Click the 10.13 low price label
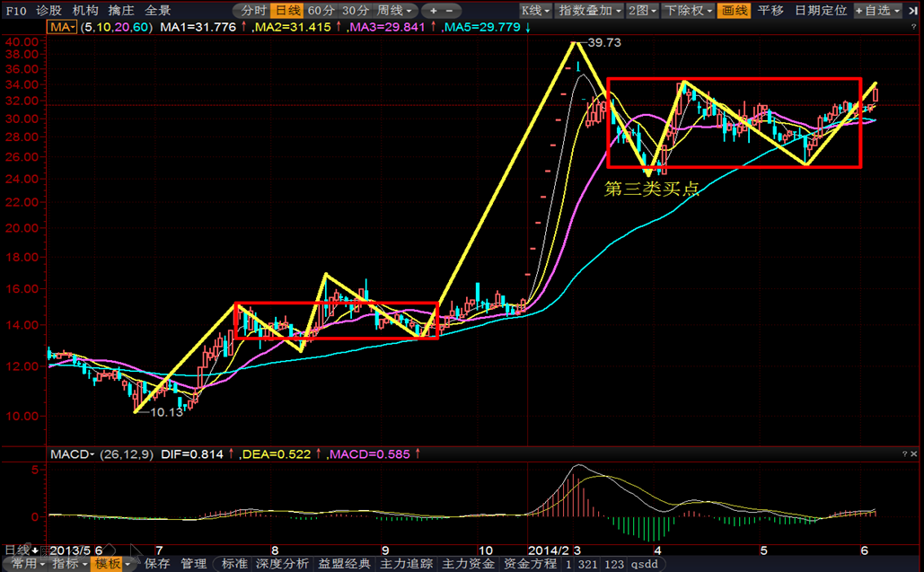Image resolution: width=924 pixels, height=572 pixels. pos(167,412)
